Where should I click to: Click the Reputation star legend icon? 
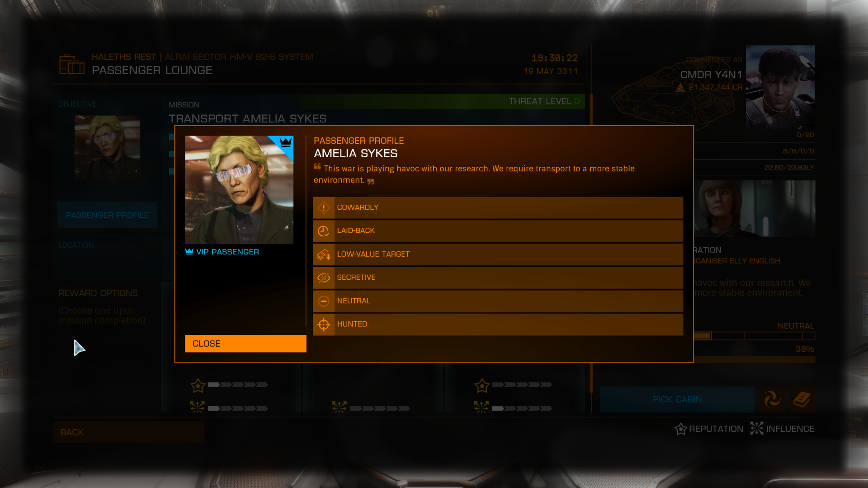pyautogui.click(x=681, y=429)
